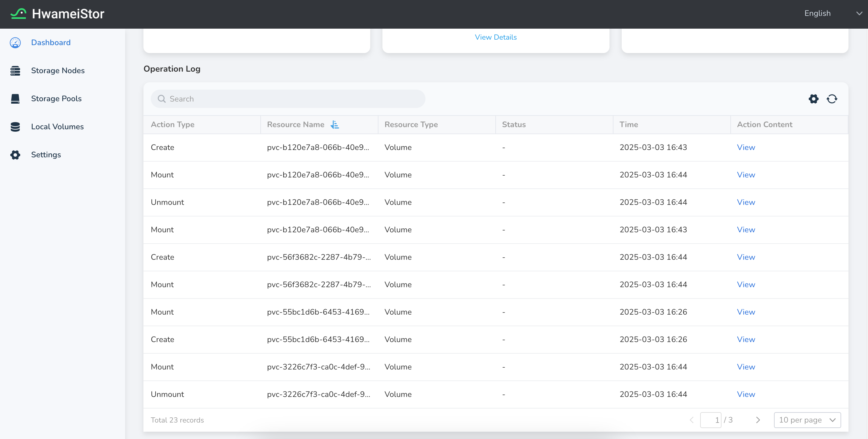The width and height of the screenshot is (868, 439).
Task: Click the HwameiStor logo icon
Action: point(18,14)
